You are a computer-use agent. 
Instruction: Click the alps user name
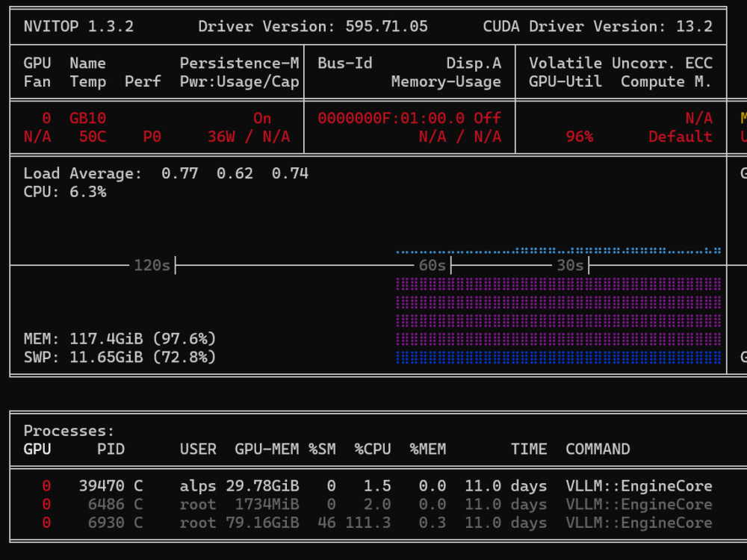198,486
